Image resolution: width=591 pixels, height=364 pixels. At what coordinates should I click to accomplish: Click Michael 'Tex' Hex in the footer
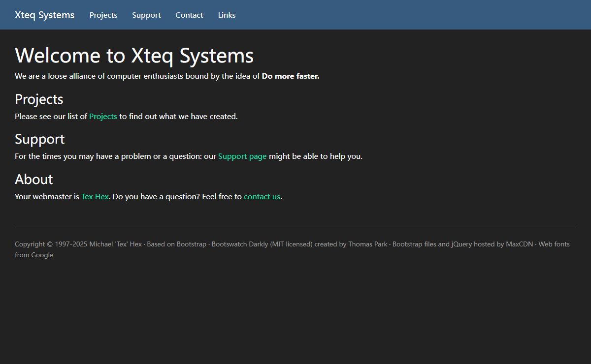(115, 244)
